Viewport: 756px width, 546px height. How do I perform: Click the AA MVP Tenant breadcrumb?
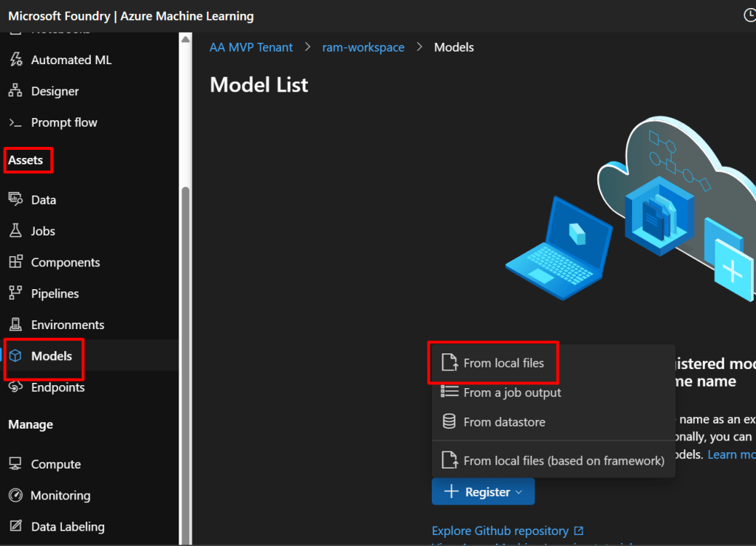(251, 47)
